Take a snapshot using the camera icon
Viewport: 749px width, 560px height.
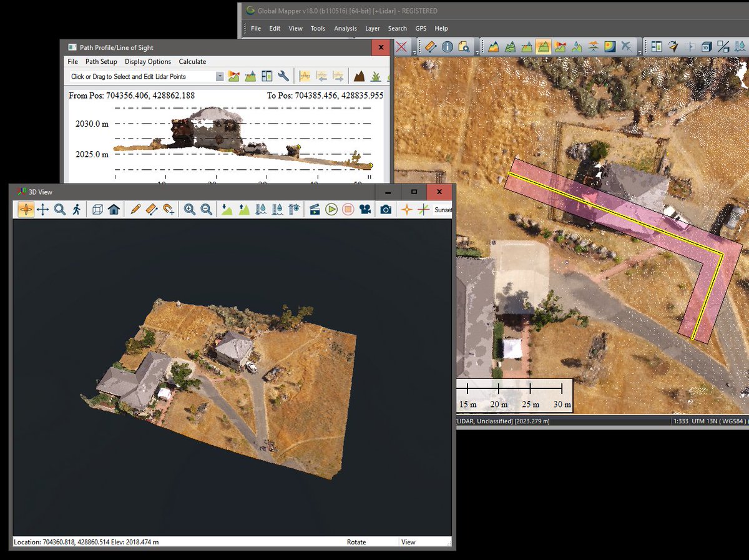385,210
